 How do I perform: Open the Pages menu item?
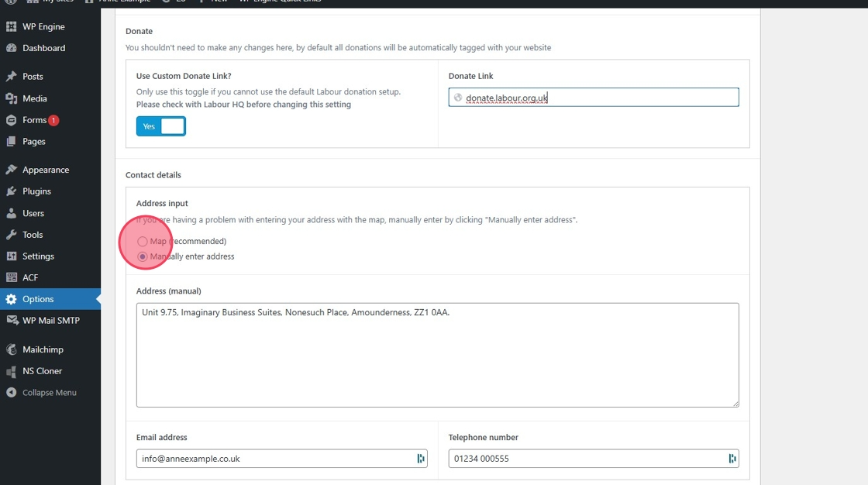pyautogui.click(x=34, y=142)
